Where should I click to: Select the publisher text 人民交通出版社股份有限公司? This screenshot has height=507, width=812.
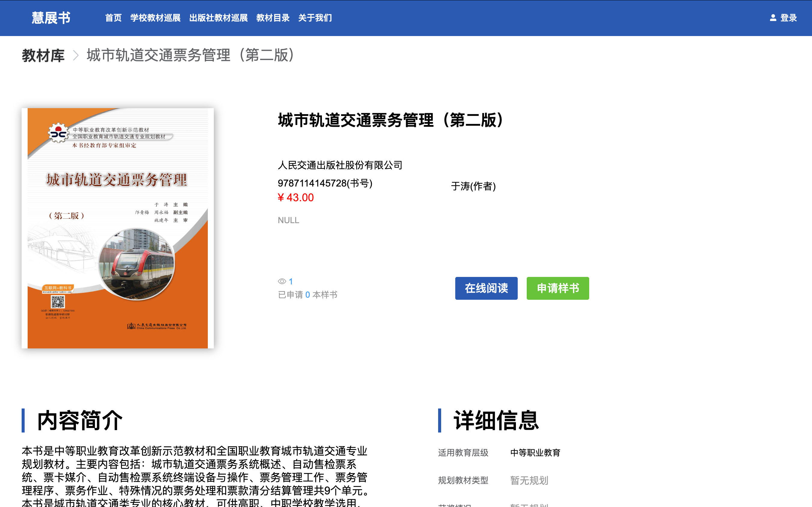[340, 165]
